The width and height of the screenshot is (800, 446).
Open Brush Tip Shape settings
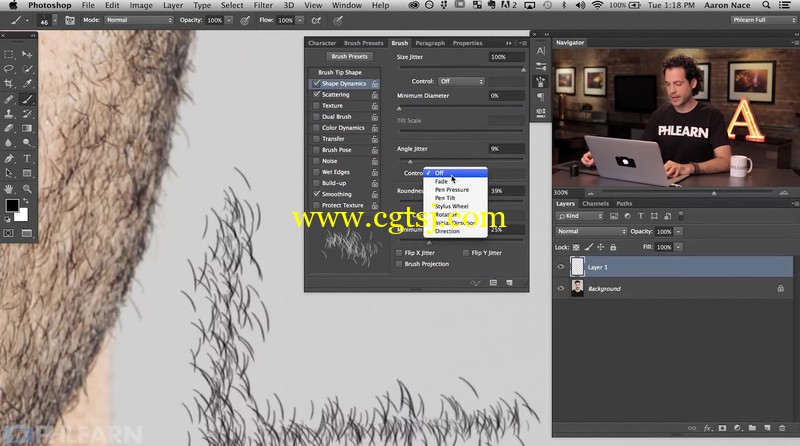pyautogui.click(x=340, y=72)
